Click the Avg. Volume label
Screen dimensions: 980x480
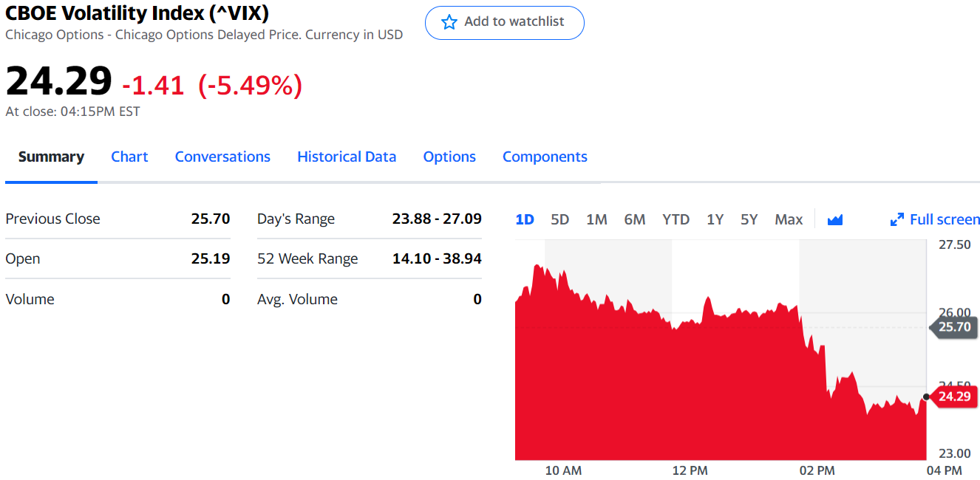pyautogui.click(x=297, y=299)
